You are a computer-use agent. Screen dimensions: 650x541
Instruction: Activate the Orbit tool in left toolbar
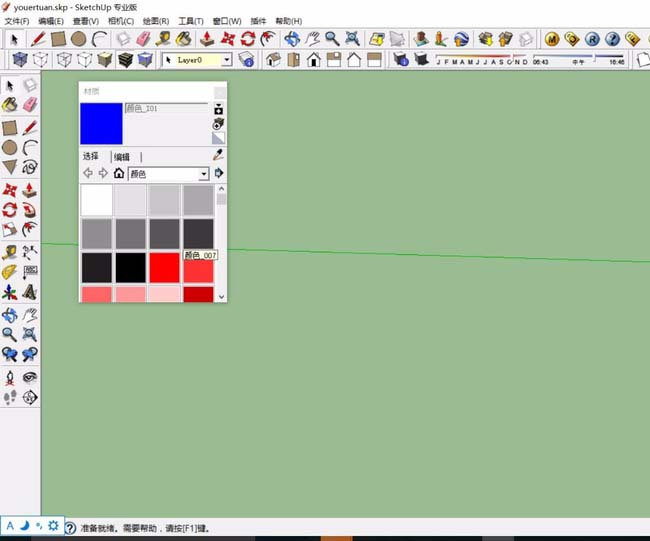[x=9, y=315]
